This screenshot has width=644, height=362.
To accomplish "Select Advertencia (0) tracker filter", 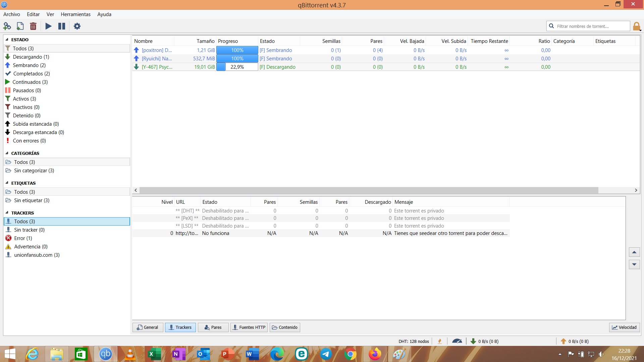I will coord(31,247).
